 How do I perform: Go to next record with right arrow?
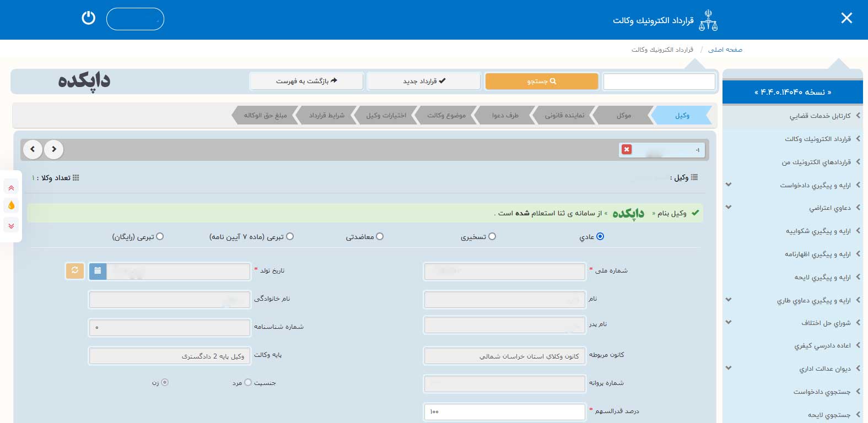pyautogui.click(x=54, y=149)
